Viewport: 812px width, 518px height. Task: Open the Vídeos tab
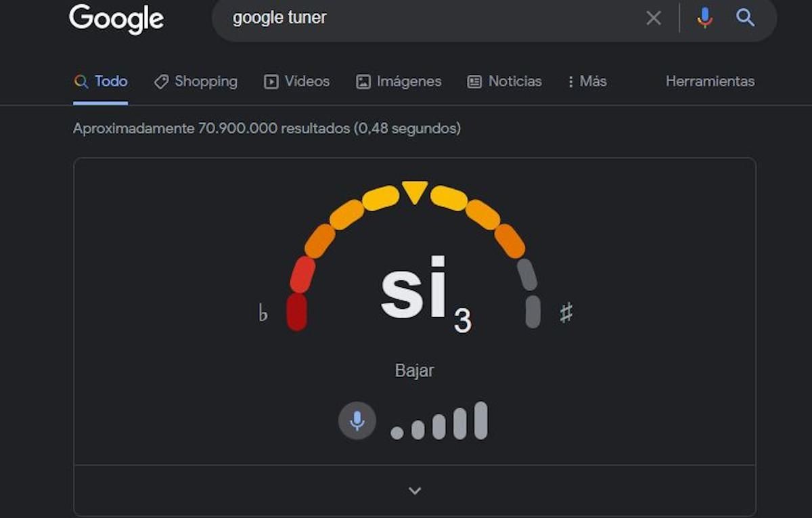click(296, 82)
